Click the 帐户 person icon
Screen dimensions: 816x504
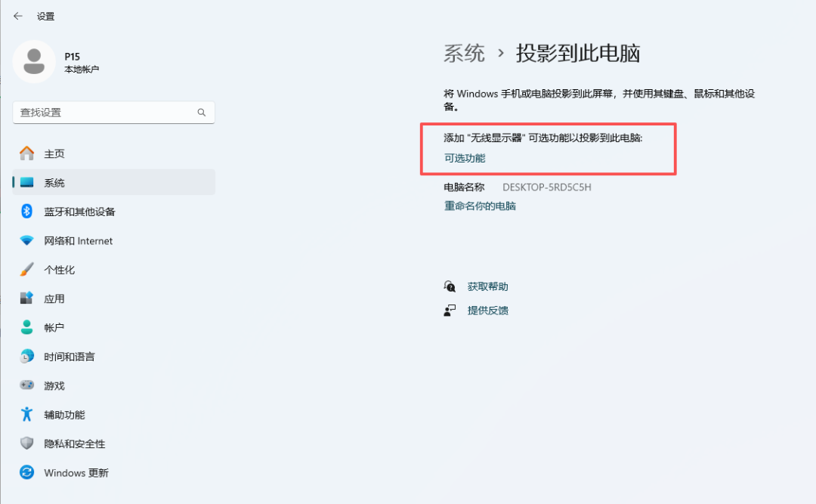click(x=26, y=327)
